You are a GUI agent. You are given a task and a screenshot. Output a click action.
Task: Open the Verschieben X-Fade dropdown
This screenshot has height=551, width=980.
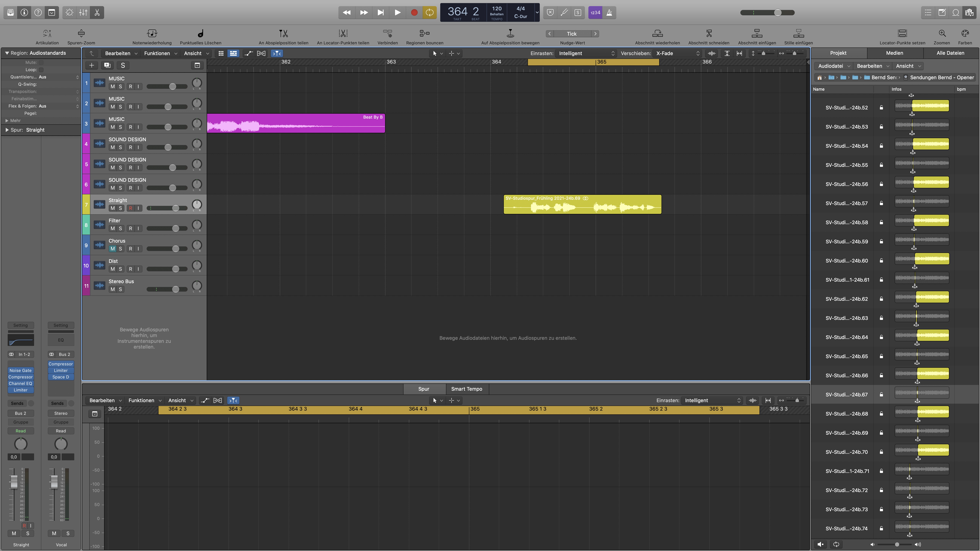tap(677, 53)
